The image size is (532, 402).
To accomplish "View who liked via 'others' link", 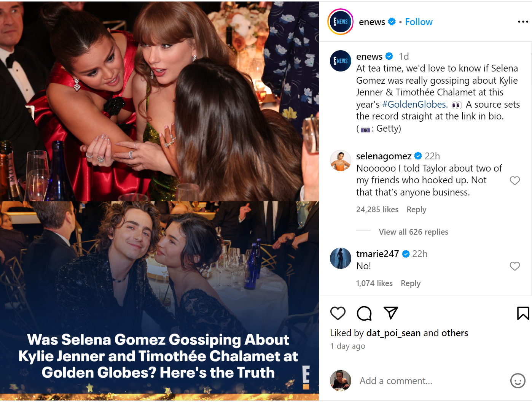I will pos(455,333).
